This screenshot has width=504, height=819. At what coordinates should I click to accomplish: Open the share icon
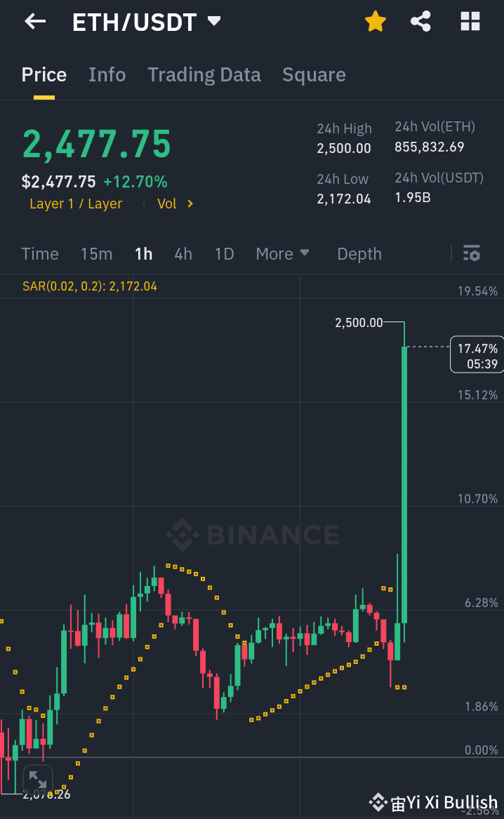tap(420, 21)
